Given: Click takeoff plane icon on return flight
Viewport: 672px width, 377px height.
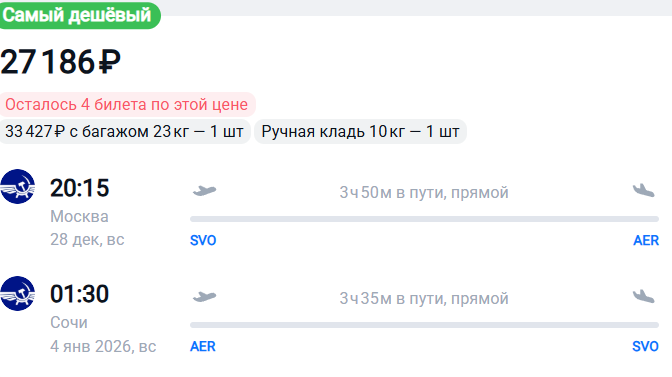Looking at the screenshot, I should (204, 296).
